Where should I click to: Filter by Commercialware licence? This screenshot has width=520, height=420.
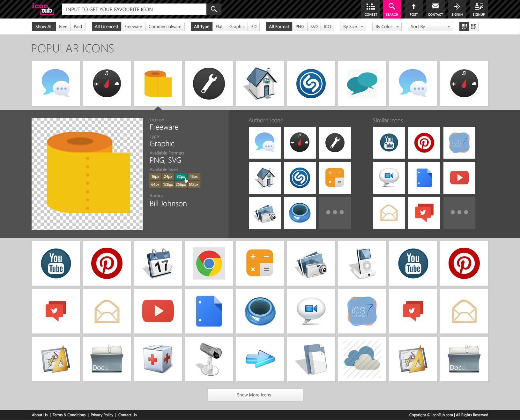165,26
